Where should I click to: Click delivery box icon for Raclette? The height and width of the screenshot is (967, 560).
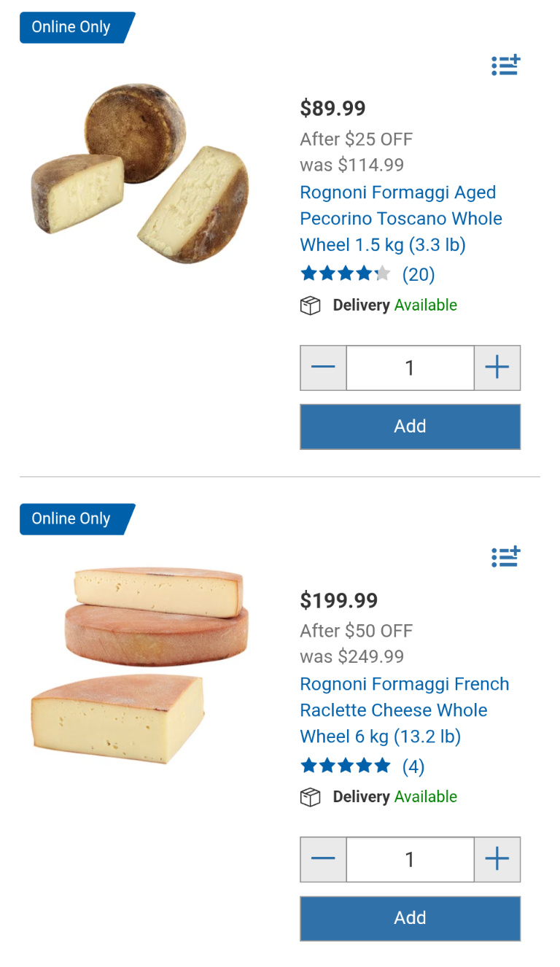311,797
